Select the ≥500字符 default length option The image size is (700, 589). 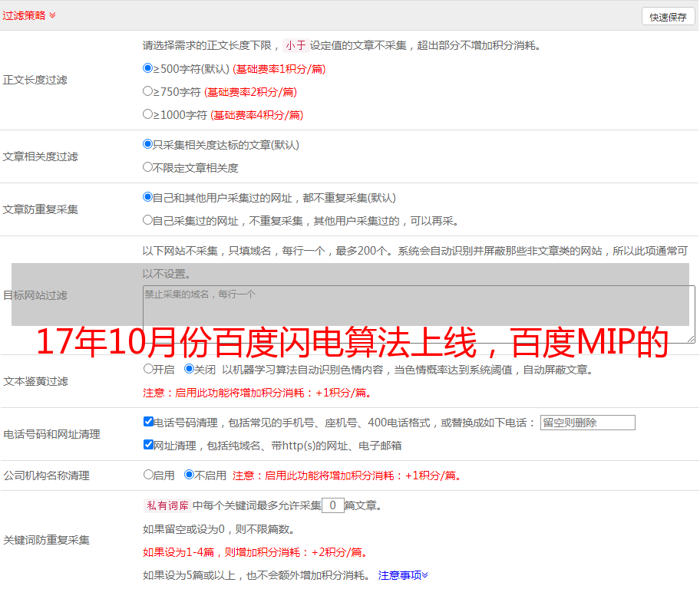pos(148,68)
